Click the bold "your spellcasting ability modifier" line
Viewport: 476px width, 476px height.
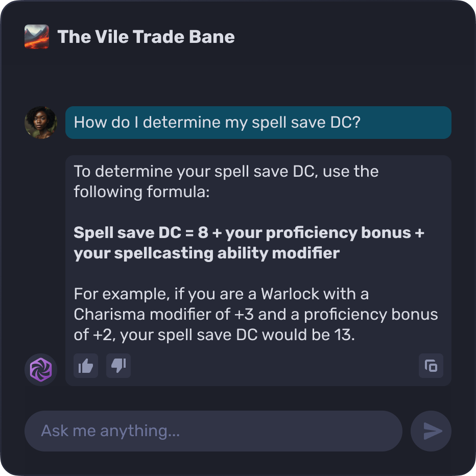[x=206, y=253]
